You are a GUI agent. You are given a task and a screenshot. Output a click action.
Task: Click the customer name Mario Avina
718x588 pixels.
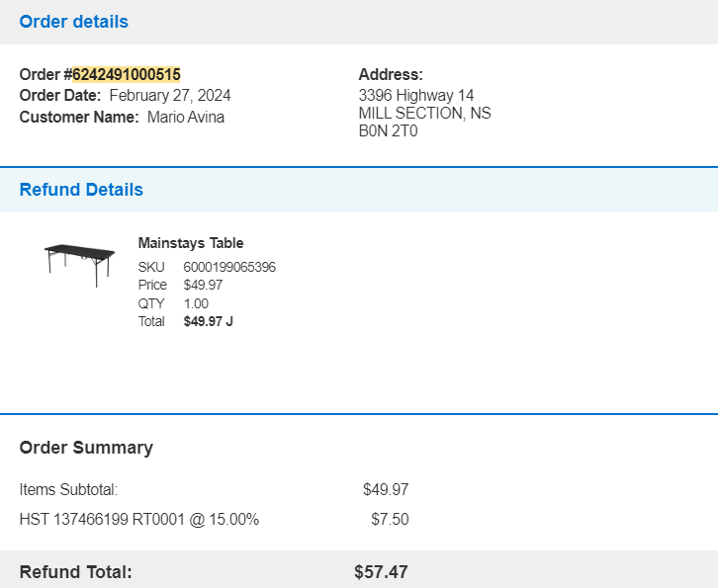pyautogui.click(x=186, y=117)
